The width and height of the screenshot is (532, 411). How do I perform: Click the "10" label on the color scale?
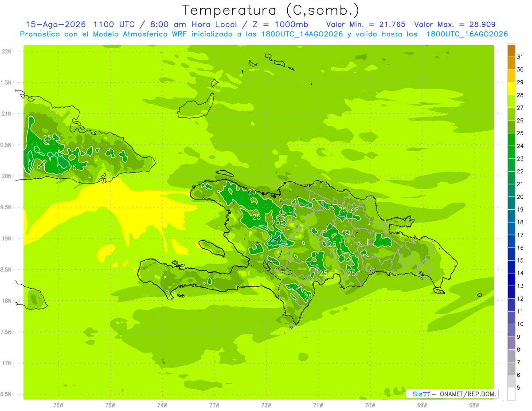tap(520, 324)
